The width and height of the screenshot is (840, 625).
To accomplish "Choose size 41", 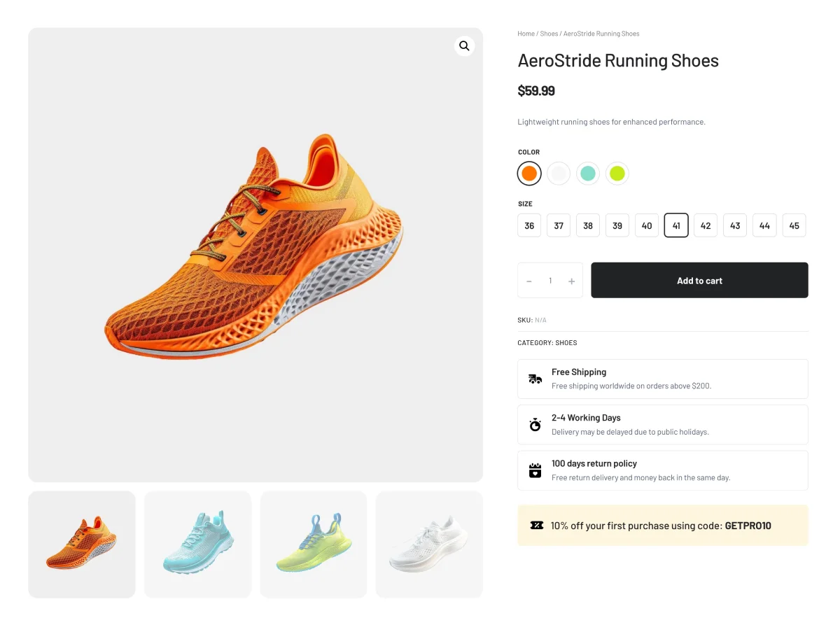I will [676, 225].
